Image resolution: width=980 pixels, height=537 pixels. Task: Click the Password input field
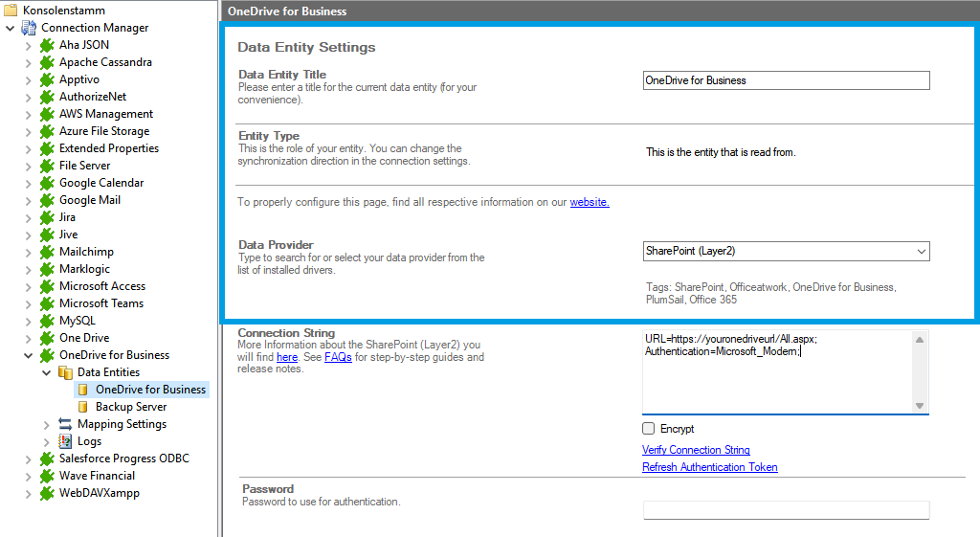(x=787, y=510)
